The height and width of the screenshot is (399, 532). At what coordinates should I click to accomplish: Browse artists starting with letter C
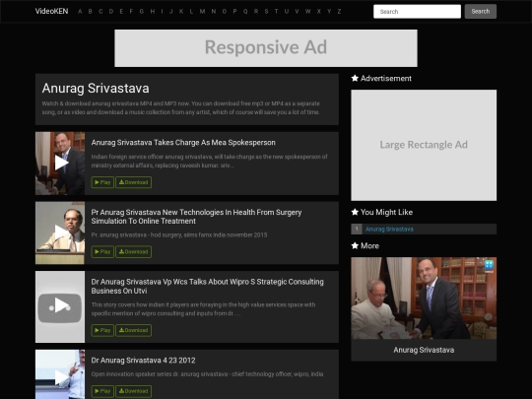[100, 12]
